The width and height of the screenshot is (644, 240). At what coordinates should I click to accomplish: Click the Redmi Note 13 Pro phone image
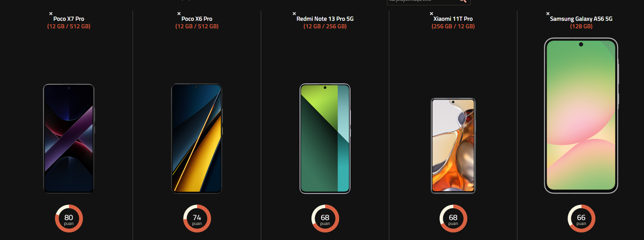click(x=325, y=138)
